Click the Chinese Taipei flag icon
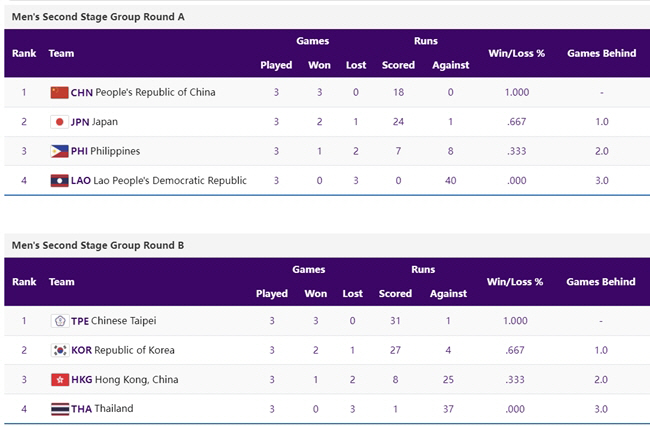Viewport: 650px width, 427px height. (x=59, y=321)
